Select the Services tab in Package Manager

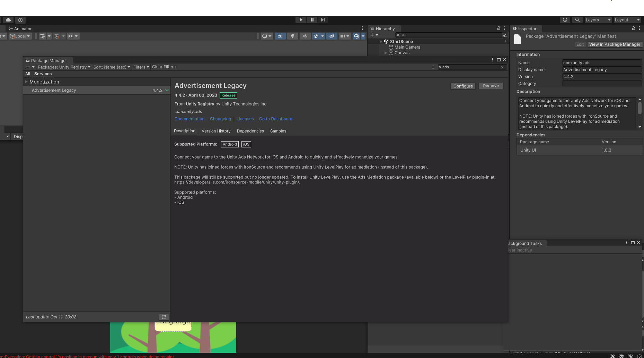(43, 74)
